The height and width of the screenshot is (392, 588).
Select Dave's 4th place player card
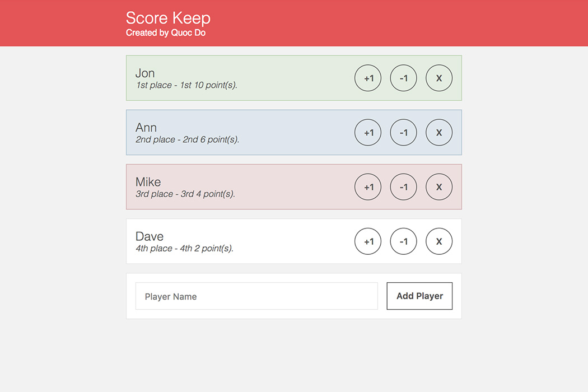point(294,241)
